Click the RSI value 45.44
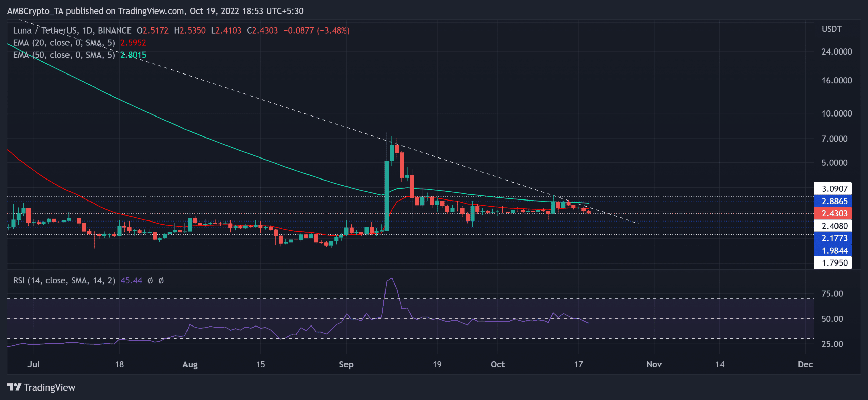Image resolution: width=868 pixels, height=400 pixels. tap(132, 280)
